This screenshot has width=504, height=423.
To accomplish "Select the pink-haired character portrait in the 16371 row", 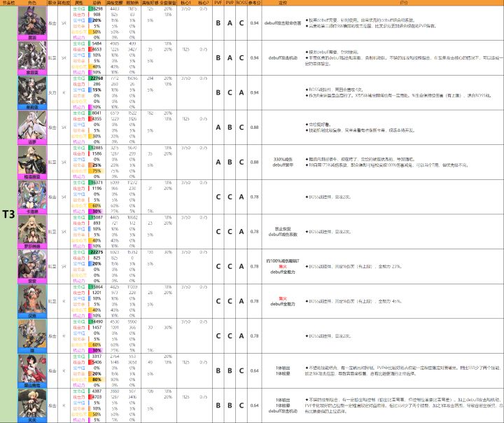I will point(32,194).
